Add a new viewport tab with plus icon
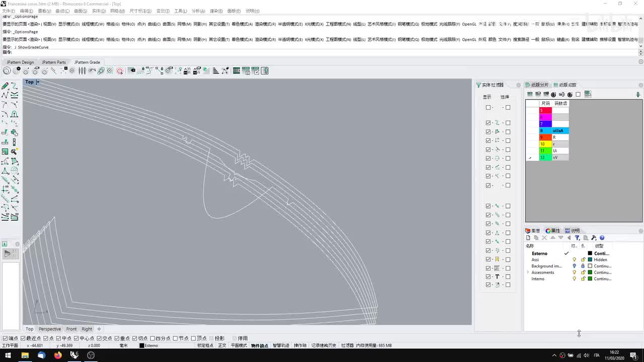The image size is (644, 362). pos(99,329)
